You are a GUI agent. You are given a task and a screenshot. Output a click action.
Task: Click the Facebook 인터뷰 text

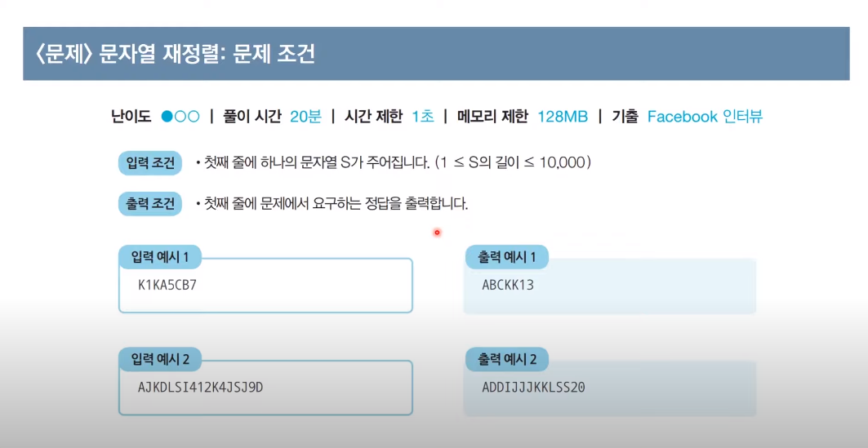706,117
